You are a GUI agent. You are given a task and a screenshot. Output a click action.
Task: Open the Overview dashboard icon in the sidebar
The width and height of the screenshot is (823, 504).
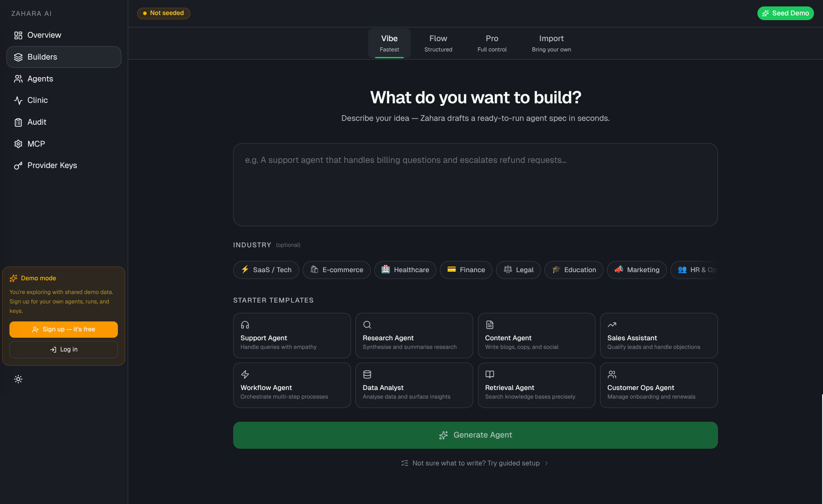click(18, 35)
